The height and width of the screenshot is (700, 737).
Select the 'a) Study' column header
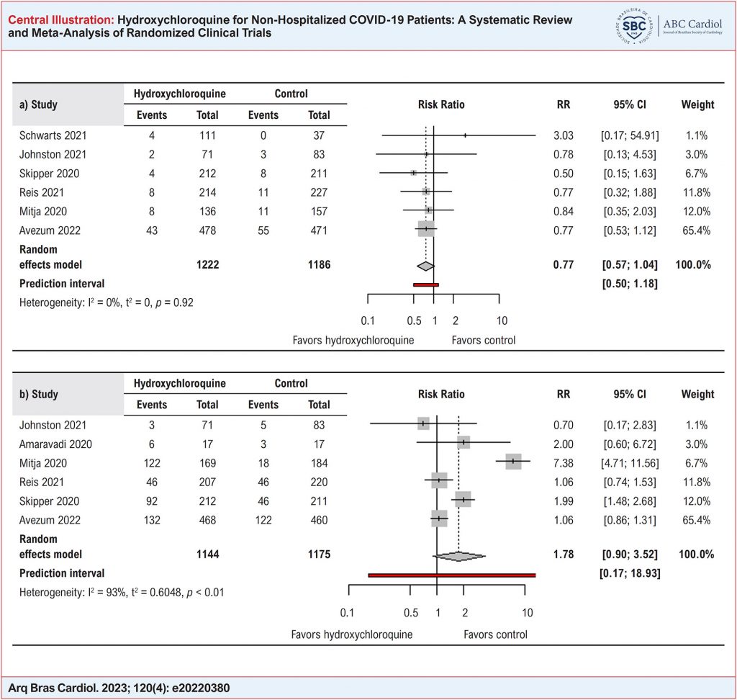point(38,105)
